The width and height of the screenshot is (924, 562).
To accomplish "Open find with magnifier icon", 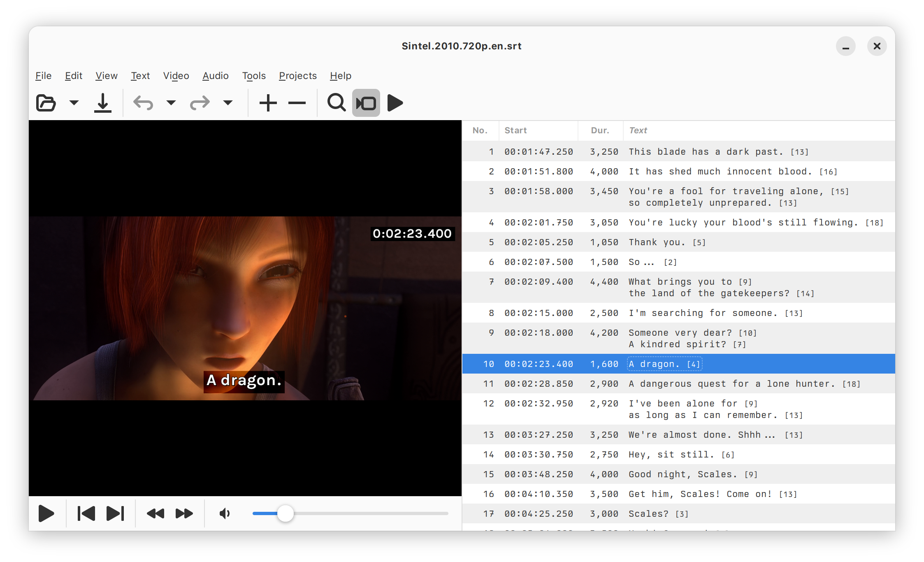I will point(336,103).
